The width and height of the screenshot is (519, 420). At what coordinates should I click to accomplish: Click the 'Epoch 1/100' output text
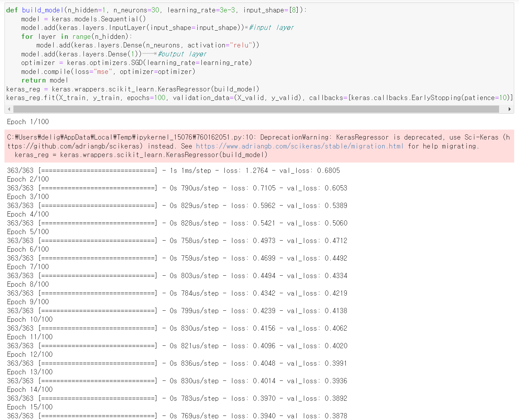tap(28, 122)
